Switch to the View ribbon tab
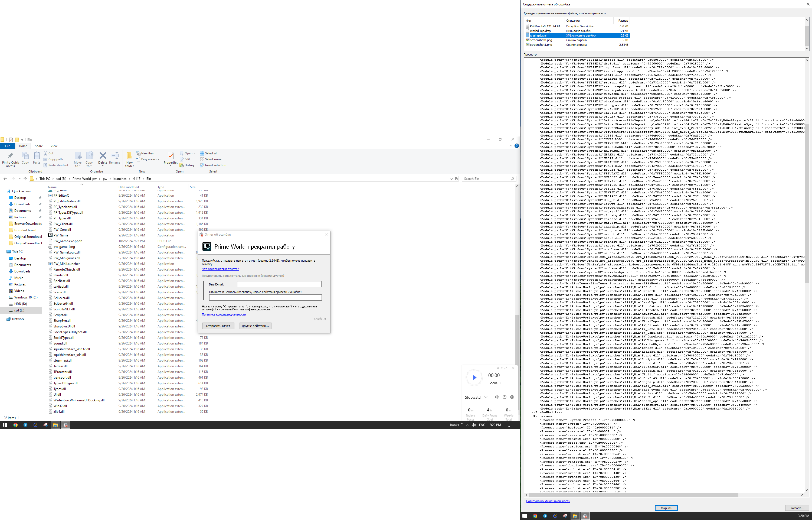Viewport: 812px width, 520px height. click(x=54, y=146)
